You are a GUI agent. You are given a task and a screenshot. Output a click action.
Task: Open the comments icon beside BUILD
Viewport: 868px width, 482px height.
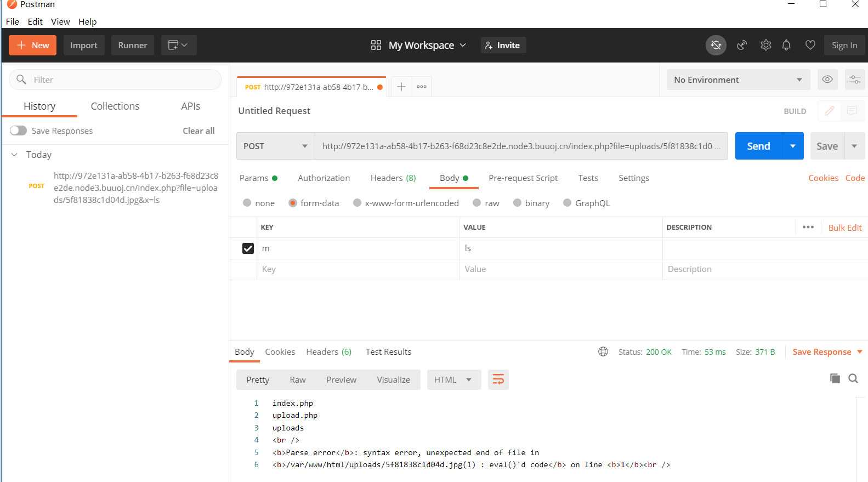852,111
